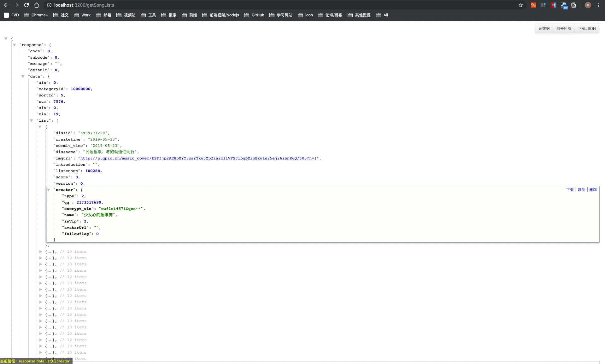Click the 展开所有 button
The width and height of the screenshot is (605, 364).
click(564, 28)
